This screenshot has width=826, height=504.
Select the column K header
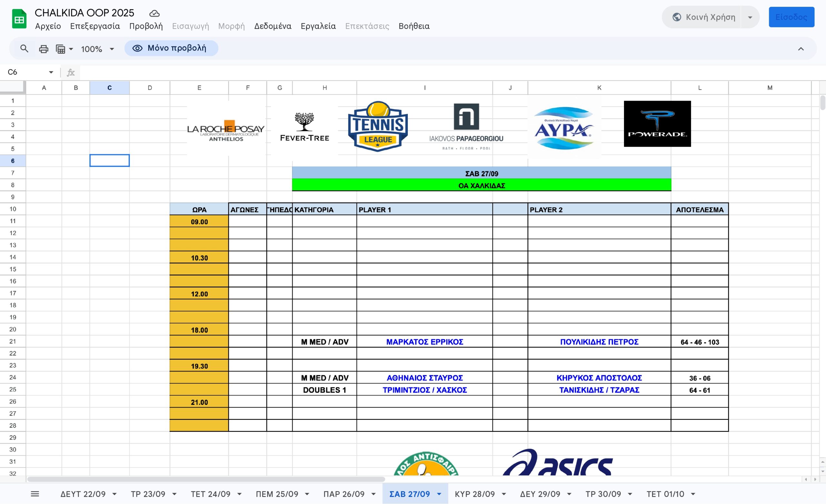(x=599, y=88)
